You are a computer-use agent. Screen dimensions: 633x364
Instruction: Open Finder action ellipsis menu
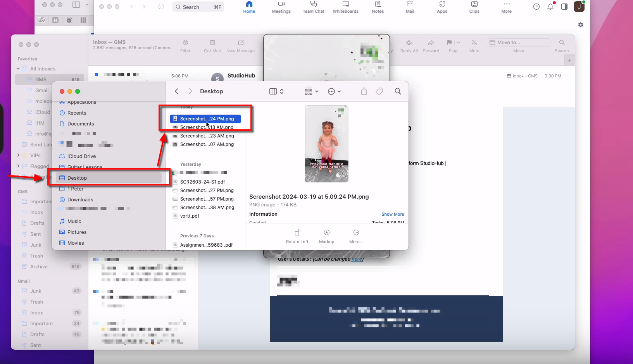tap(334, 91)
